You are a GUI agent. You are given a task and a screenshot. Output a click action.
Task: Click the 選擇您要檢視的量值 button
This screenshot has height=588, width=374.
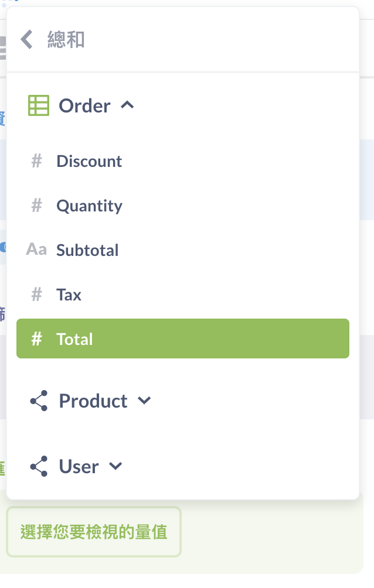[x=94, y=532]
